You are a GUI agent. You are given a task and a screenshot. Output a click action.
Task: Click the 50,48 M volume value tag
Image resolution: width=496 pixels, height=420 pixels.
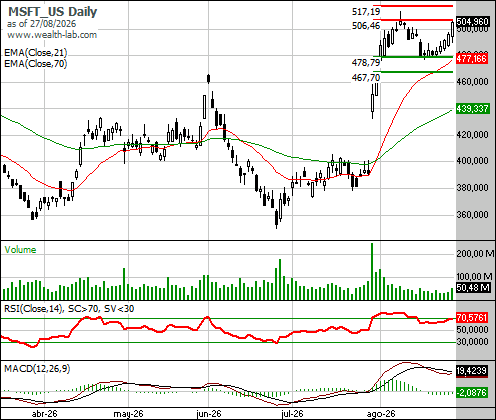[x=473, y=287]
